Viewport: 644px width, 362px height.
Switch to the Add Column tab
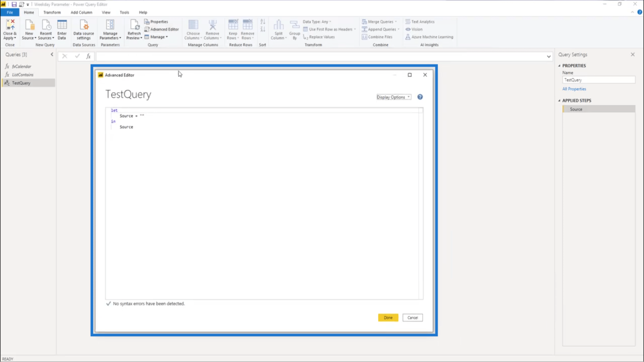(x=81, y=12)
